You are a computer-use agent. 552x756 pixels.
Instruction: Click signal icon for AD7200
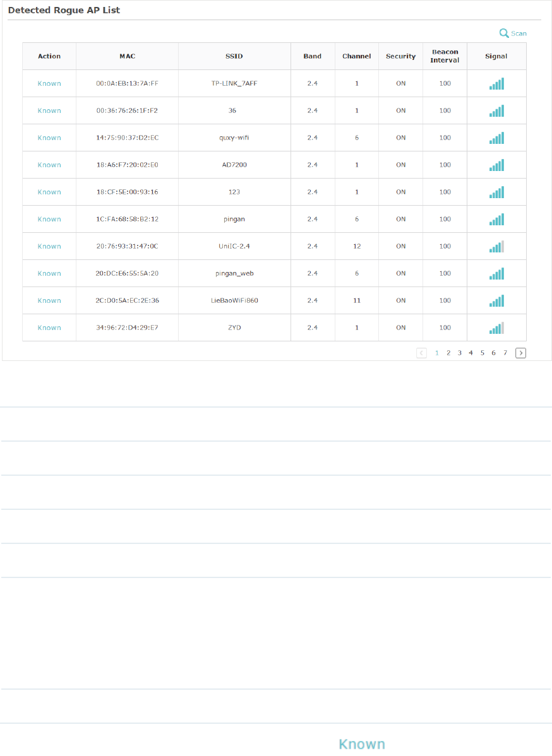(x=496, y=165)
